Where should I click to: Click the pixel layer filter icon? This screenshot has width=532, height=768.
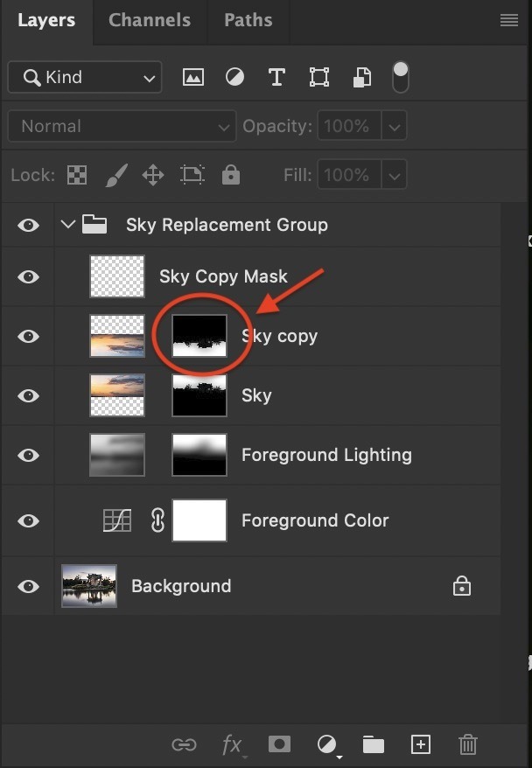(192, 77)
